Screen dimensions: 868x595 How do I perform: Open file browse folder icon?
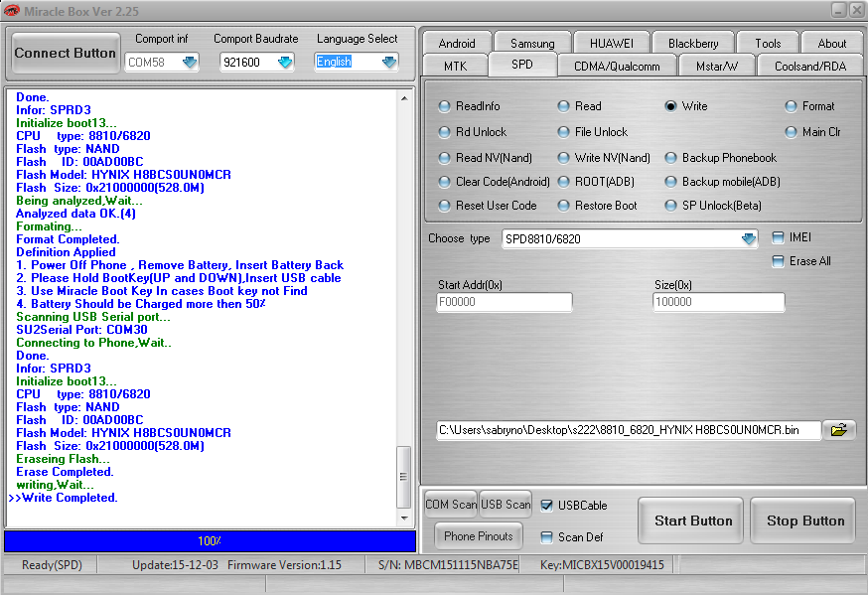[x=838, y=430]
